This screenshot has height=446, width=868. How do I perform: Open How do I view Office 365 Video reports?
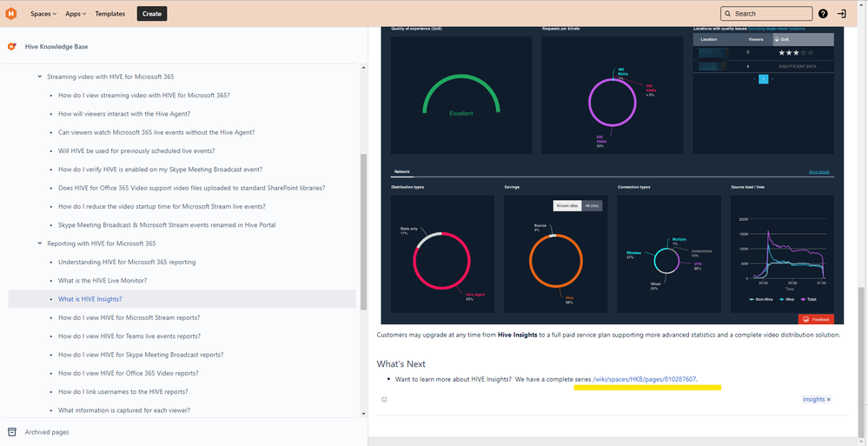pos(128,374)
